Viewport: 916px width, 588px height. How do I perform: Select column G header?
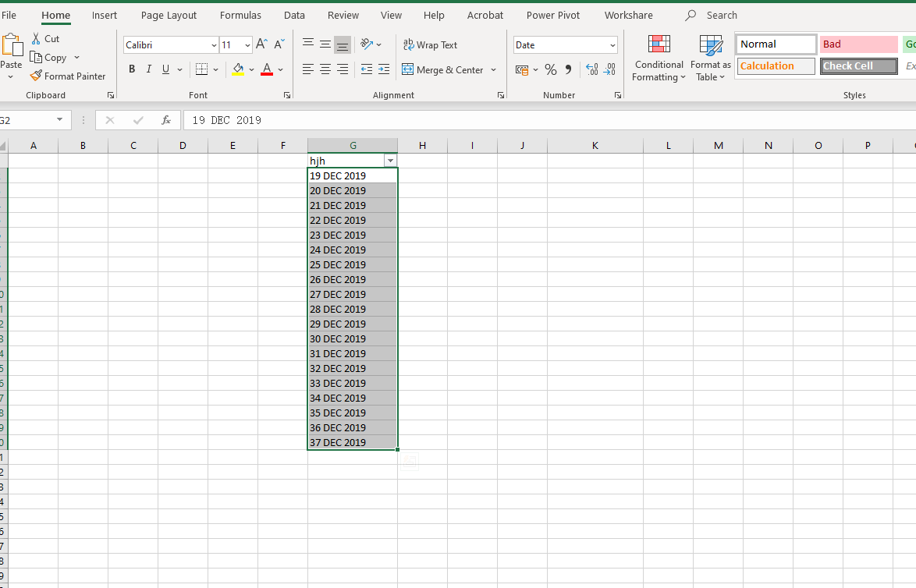pyautogui.click(x=353, y=145)
